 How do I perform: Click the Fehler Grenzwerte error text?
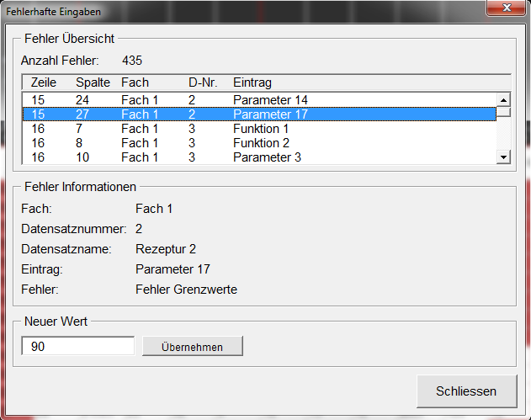click(x=186, y=290)
